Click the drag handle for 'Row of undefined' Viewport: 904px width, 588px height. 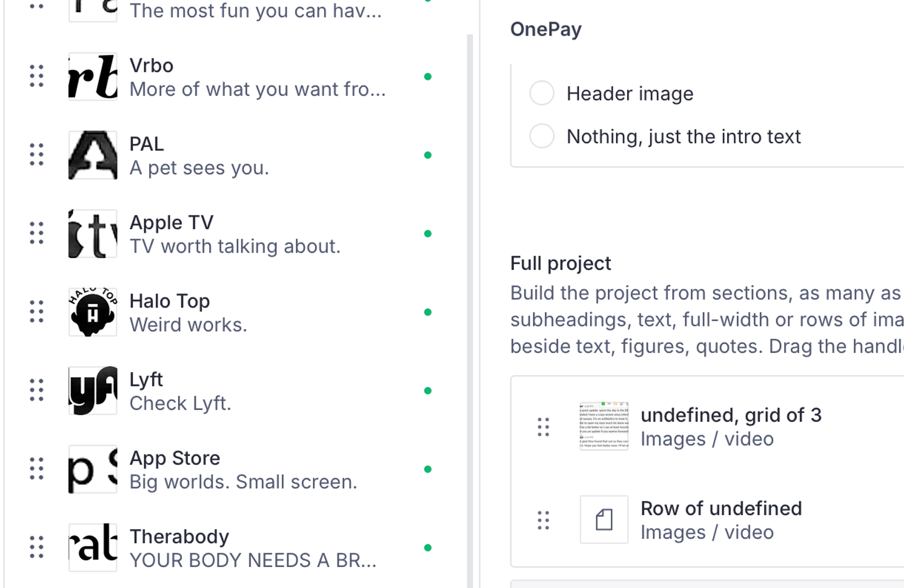click(544, 520)
